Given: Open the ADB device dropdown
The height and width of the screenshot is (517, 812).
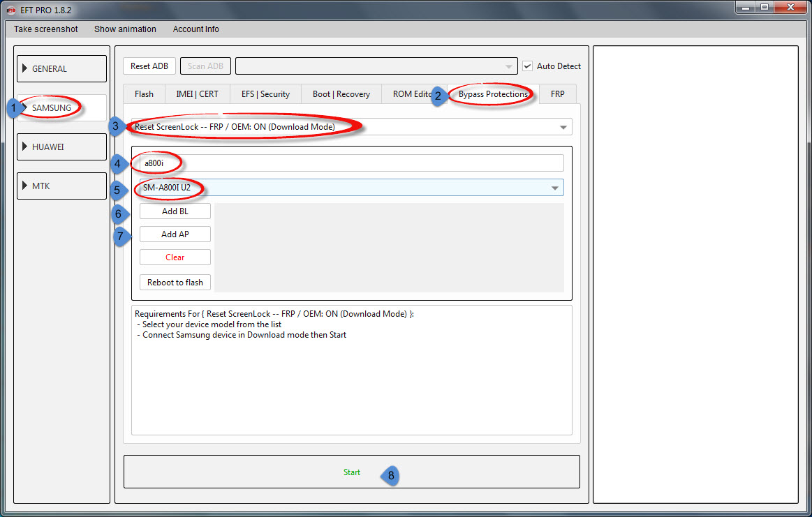Looking at the screenshot, I should pyautogui.click(x=376, y=66).
